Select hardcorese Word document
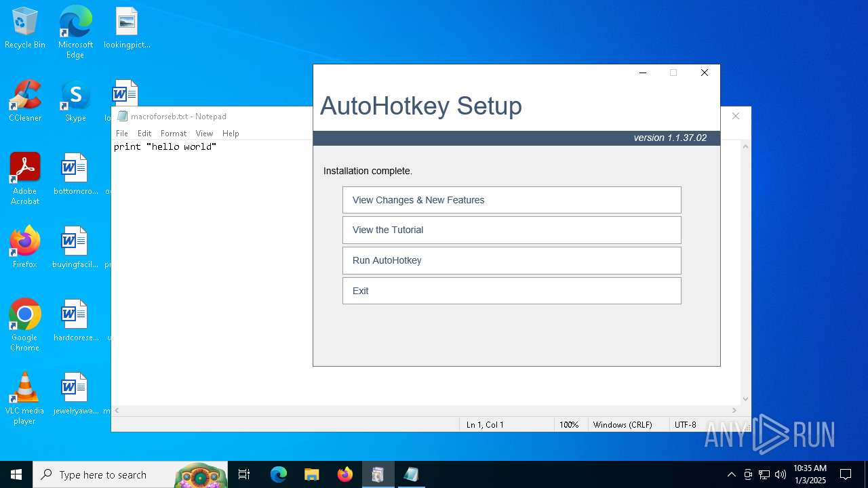 [x=75, y=321]
